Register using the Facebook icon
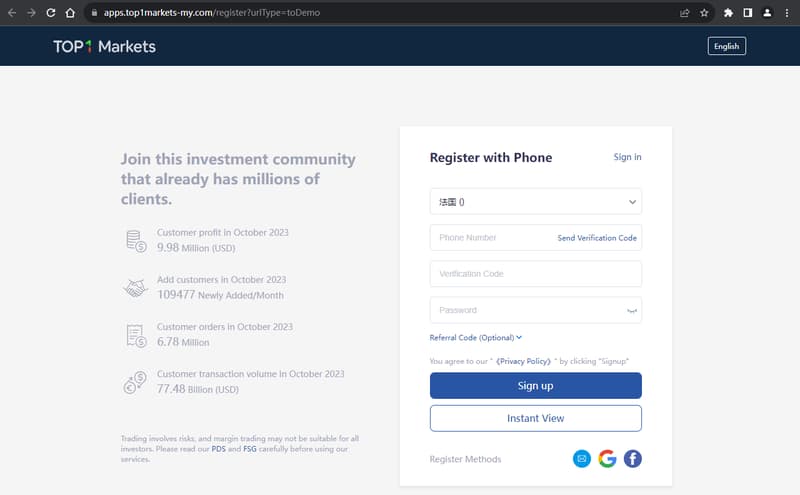 pyautogui.click(x=633, y=459)
